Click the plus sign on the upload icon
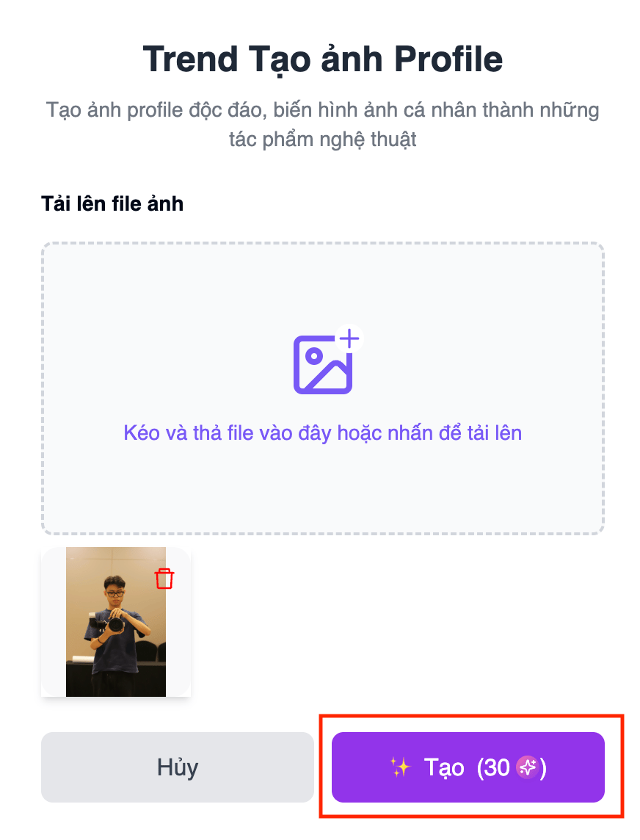This screenshot has height=840, width=640. click(349, 338)
